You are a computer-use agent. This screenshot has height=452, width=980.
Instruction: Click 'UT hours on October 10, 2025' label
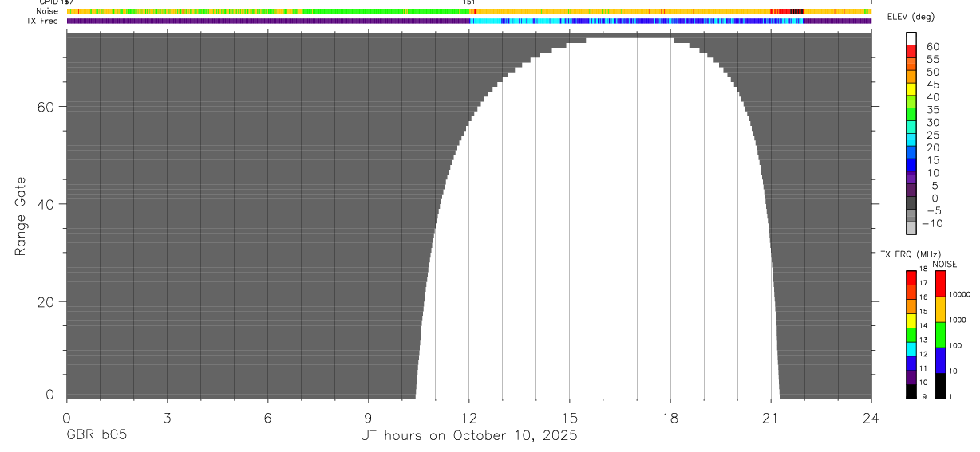click(x=468, y=435)
